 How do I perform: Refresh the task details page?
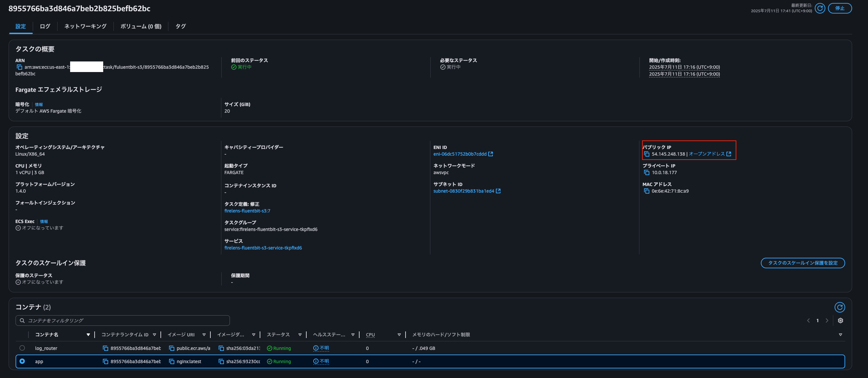pos(820,8)
